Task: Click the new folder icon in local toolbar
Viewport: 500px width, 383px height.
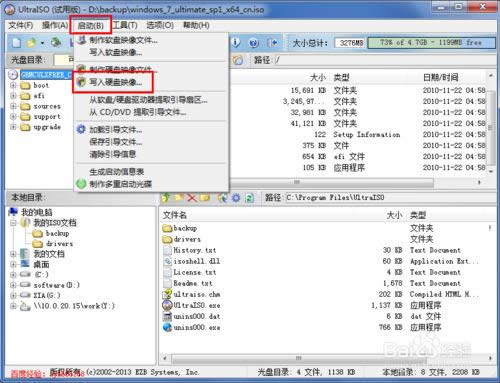Action: tap(179, 198)
